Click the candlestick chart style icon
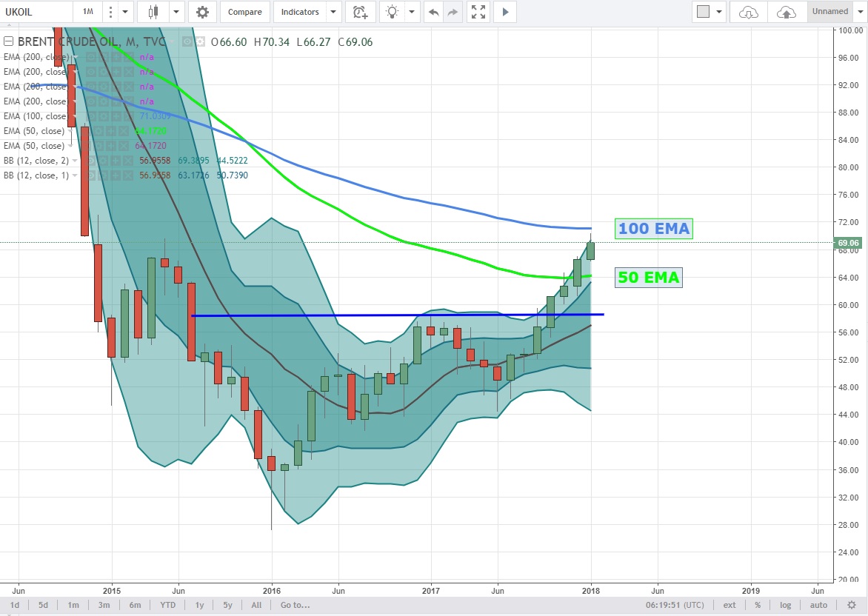The height and width of the screenshot is (616, 868). [154, 12]
